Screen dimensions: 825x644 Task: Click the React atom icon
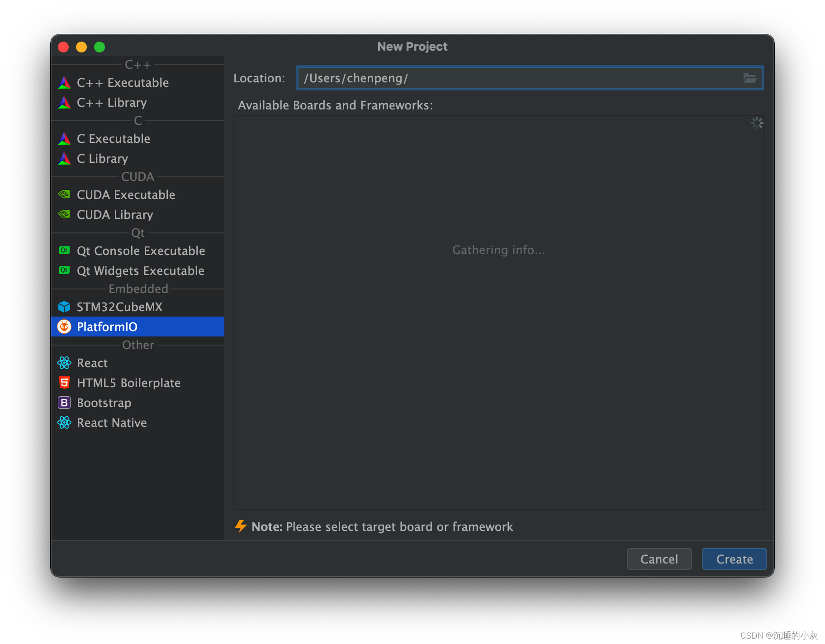tap(64, 363)
